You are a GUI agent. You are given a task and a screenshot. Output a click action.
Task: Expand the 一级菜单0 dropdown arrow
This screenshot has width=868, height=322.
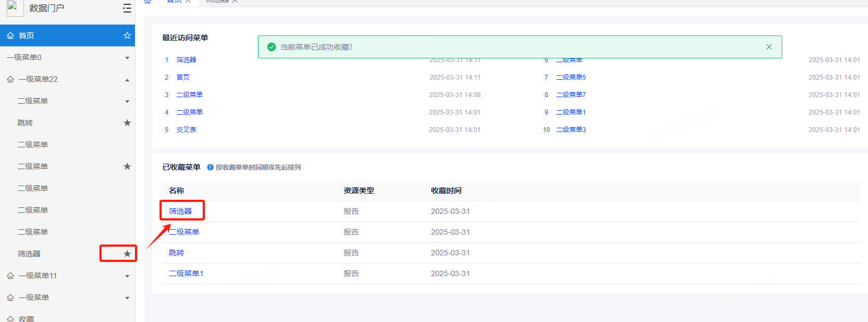pos(127,58)
